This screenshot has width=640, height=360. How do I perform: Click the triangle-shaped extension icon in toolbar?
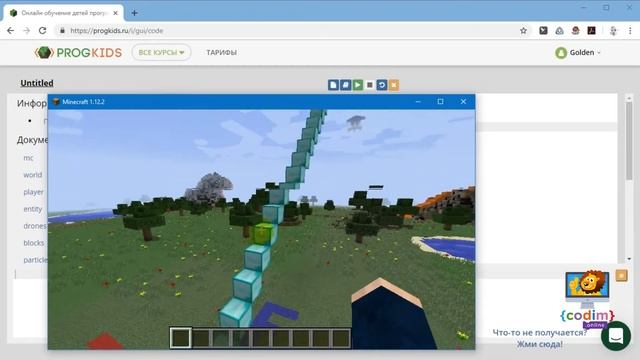559,31
